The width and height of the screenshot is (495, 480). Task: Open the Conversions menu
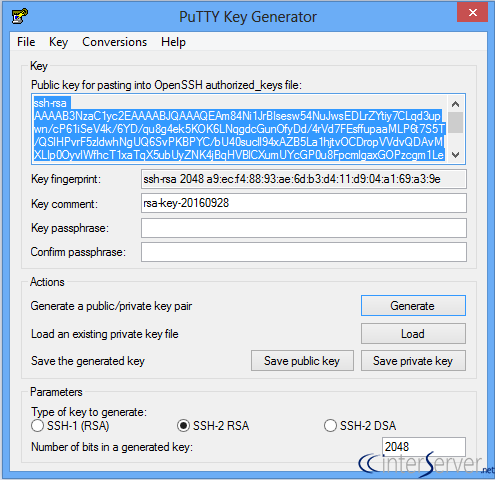[x=114, y=42]
